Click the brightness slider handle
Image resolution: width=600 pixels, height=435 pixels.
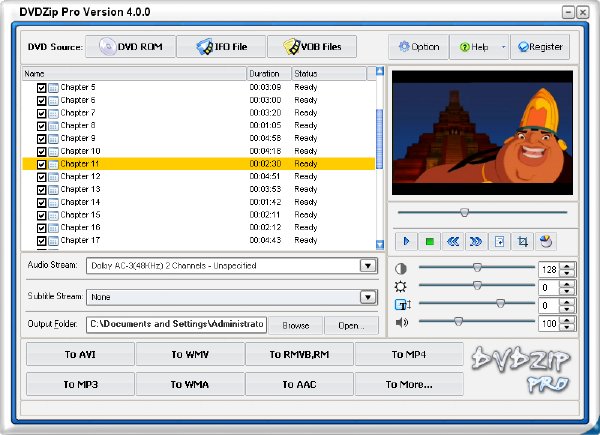click(477, 285)
